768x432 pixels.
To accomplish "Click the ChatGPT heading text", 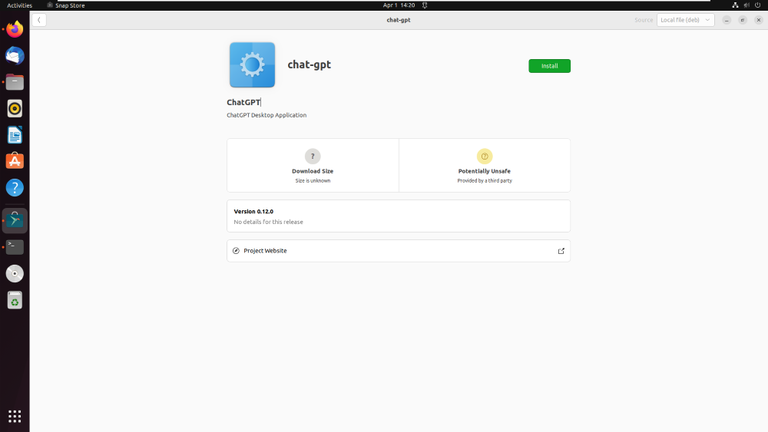I will (243, 102).
